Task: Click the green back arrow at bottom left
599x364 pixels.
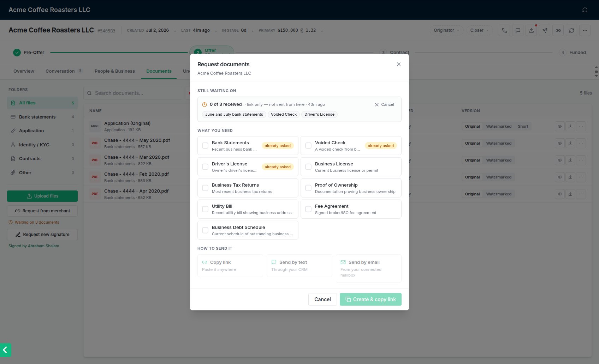Action: 5,350
